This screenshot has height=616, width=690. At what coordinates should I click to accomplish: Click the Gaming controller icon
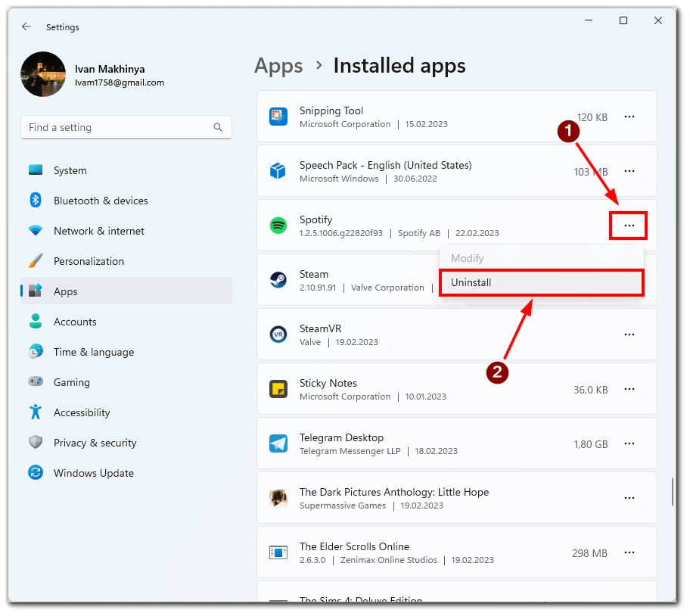36,382
